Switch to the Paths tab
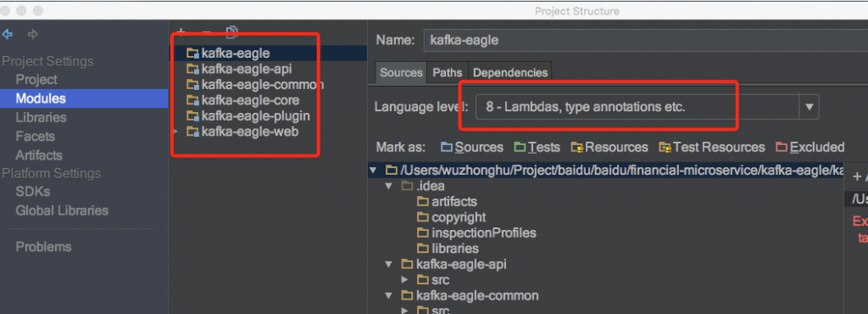 click(x=448, y=72)
